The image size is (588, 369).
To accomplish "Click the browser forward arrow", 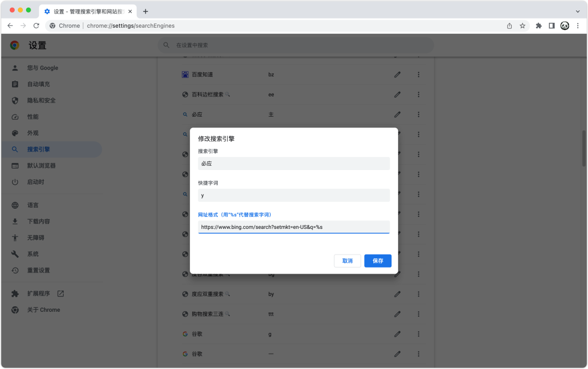I will click(x=23, y=26).
